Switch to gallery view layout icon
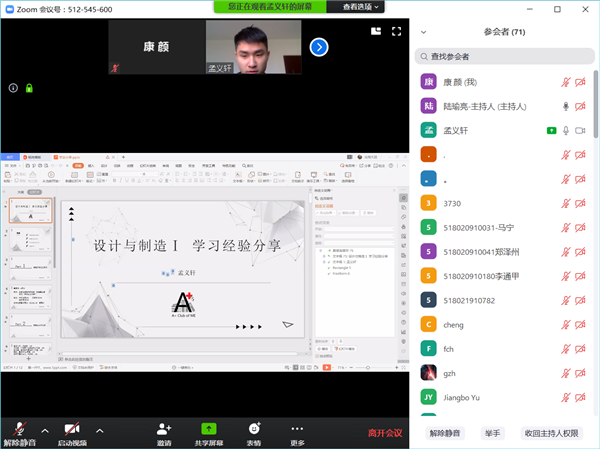The width and height of the screenshot is (600, 449). 375,32
